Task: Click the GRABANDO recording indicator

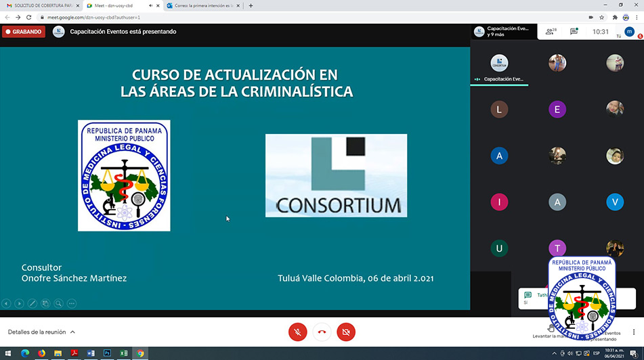Action: tap(24, 32)
